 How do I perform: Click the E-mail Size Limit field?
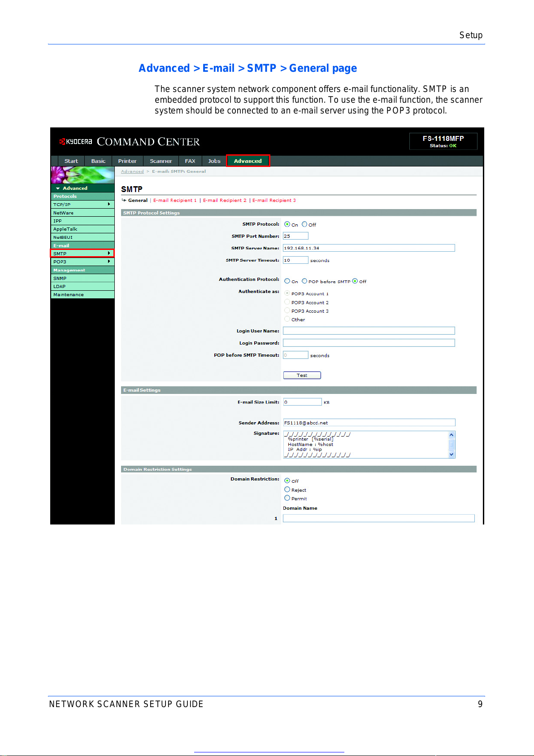[302, 402]
